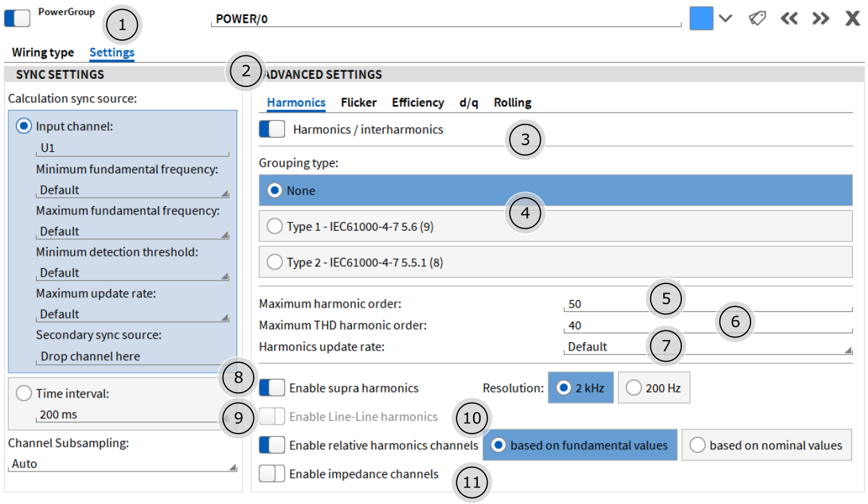Choose based on nominal values option
This screenshot has width=868, height=504.
coord(766,445)
